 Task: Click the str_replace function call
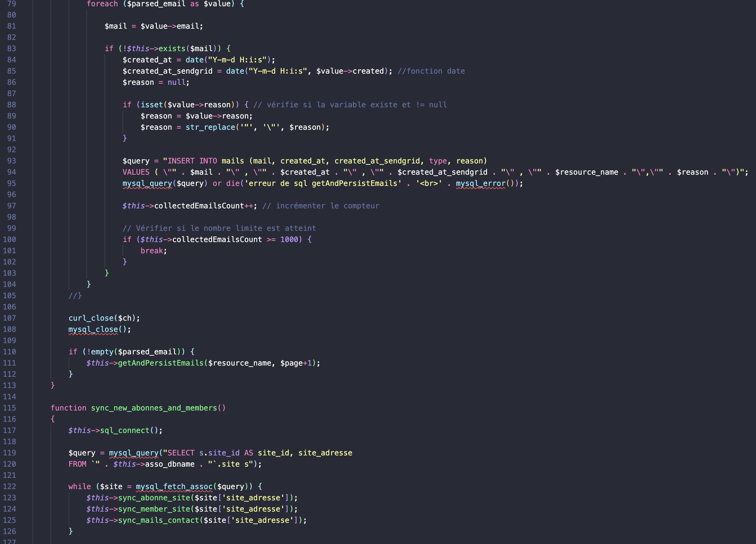click(210, 127)
